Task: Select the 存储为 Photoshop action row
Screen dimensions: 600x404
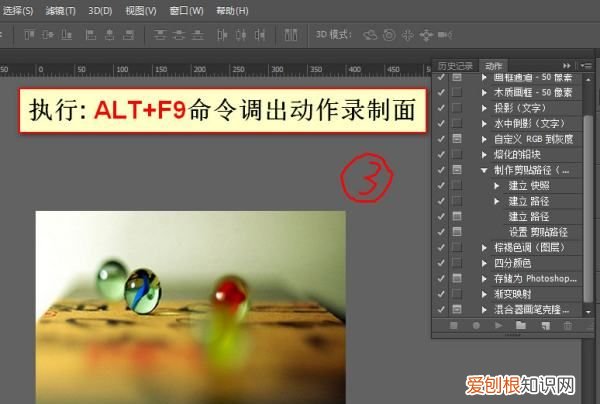Action: point(537,279)
